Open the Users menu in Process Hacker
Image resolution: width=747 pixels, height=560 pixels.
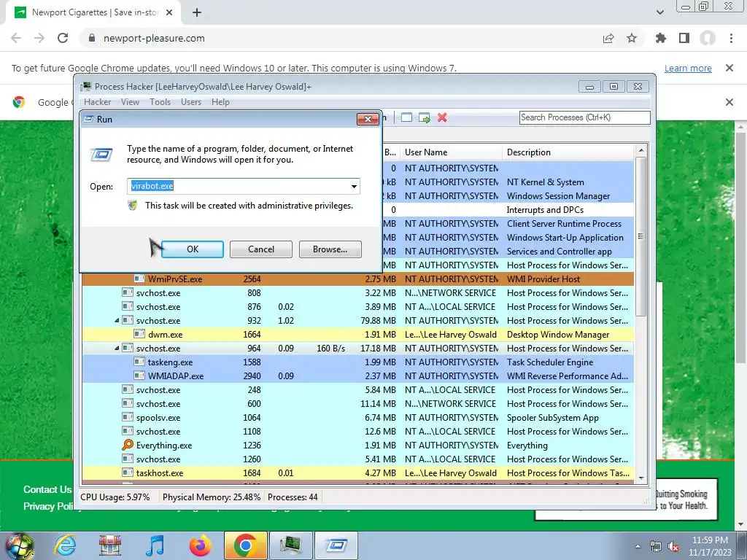[191, 102]
